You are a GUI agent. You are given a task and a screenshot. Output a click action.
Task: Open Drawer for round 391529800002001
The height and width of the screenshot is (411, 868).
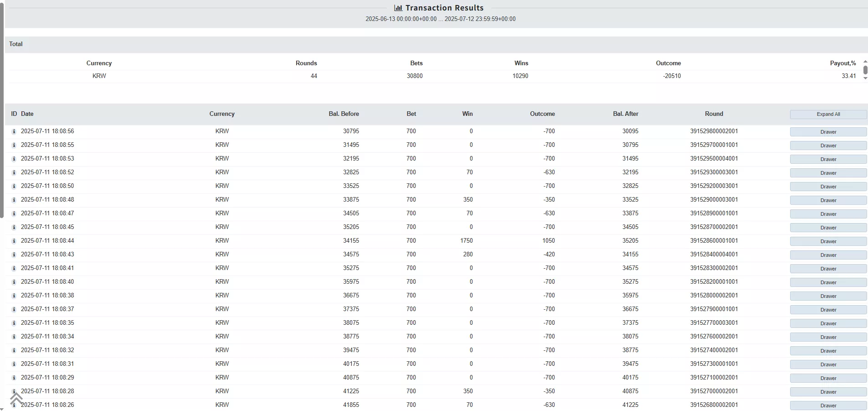[x=828, y=132]
